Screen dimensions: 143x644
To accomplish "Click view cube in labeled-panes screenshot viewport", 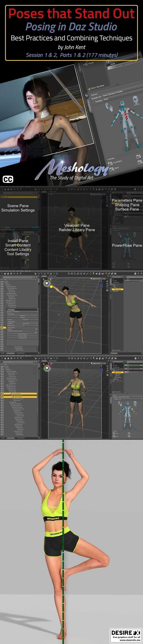I will pyautogui.click(x=101, y=201).
